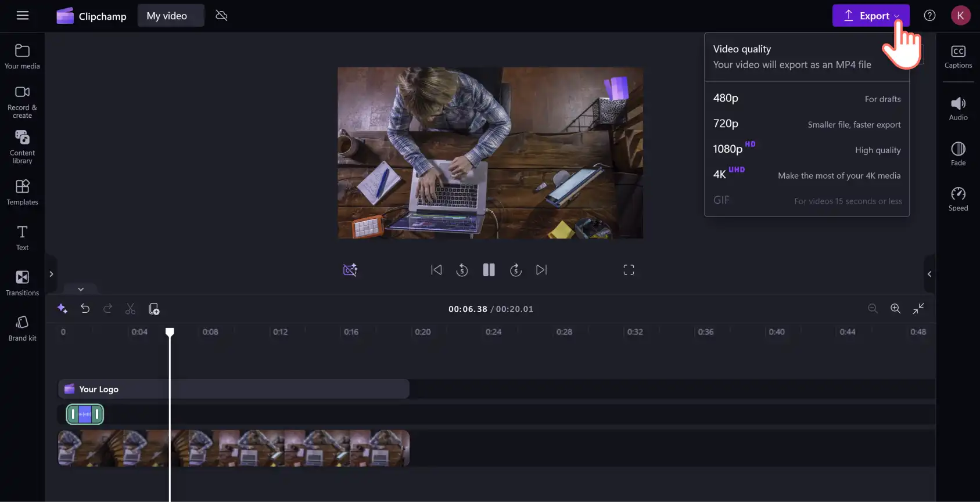Open the Text panel

pyautogui.click(x=22, y=237)
